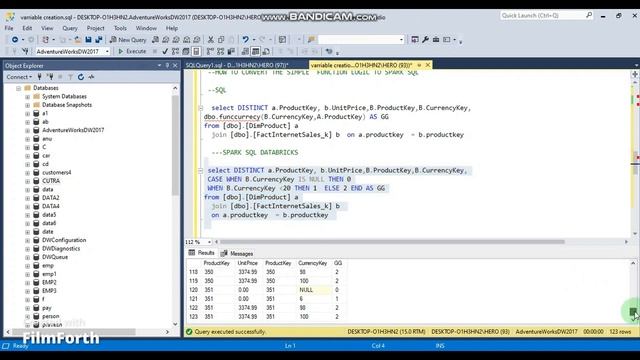The height and width of the screenshot is (360, 640).
Task: Expand the System Databases folder
Action: [27, 97]
